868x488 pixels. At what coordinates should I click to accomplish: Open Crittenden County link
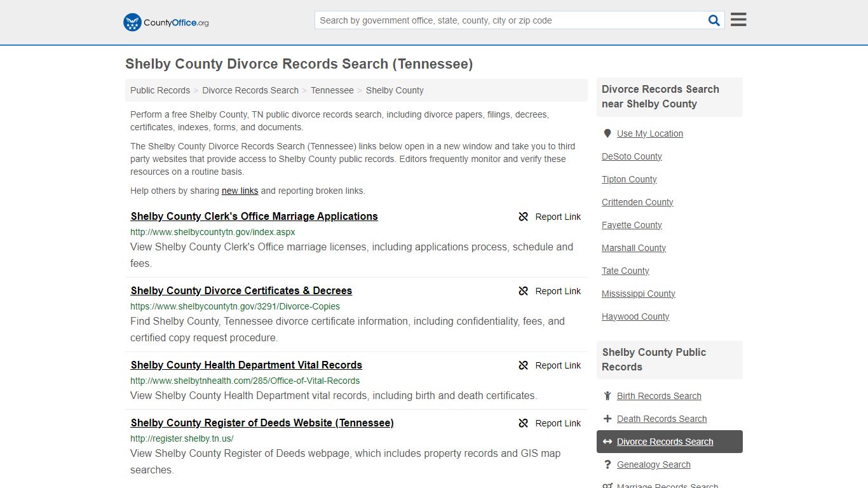[x=637, y=202]
